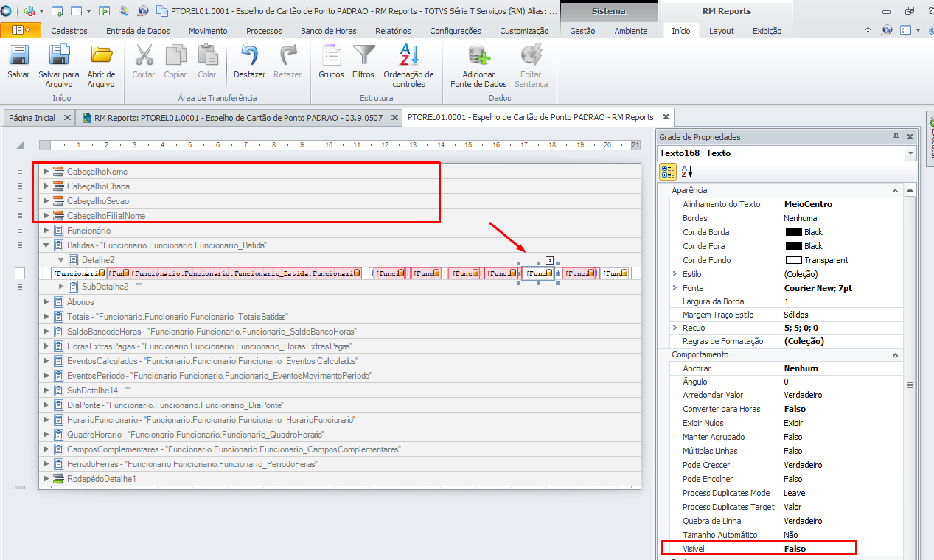Click the Ângulo value field
The image size is (934, 560).
843,382
